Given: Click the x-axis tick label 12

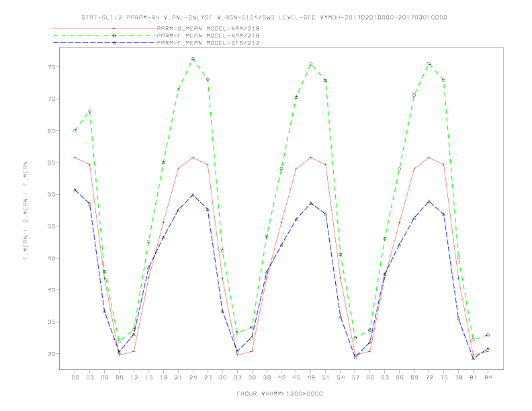Looking at the screenshot, I should (134, 377).
